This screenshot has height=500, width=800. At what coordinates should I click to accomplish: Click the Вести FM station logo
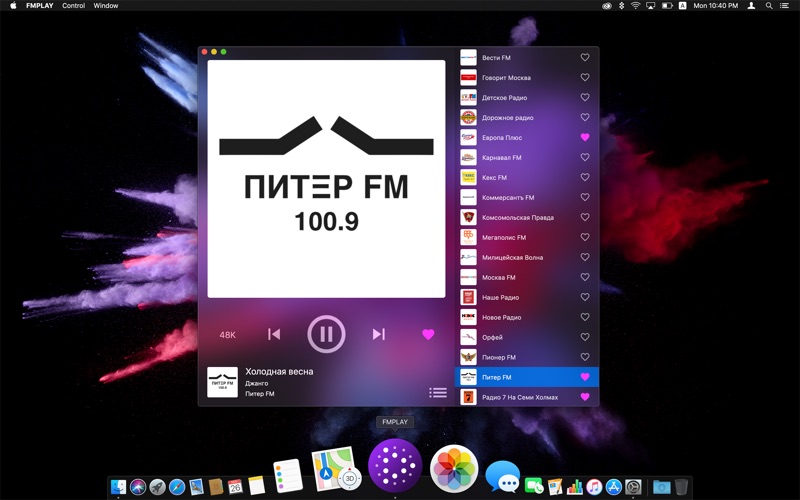click(x=468, y=58)
